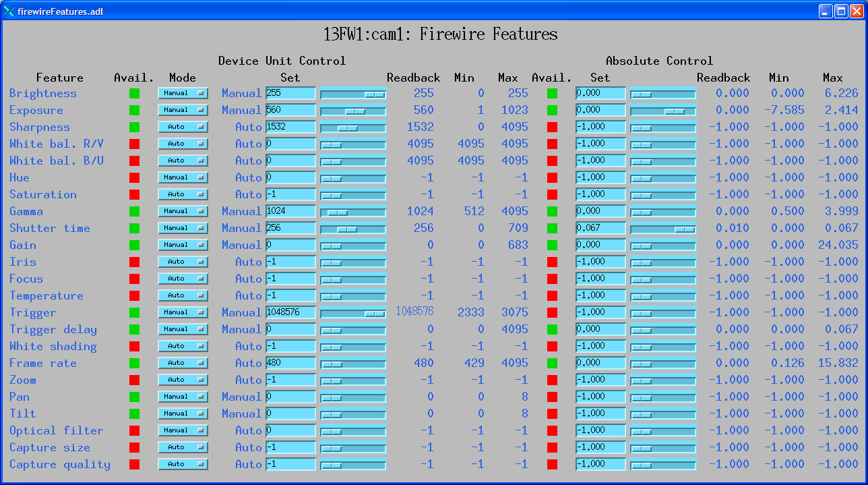Click the Shutter time absolute control slider

(662, 228)
